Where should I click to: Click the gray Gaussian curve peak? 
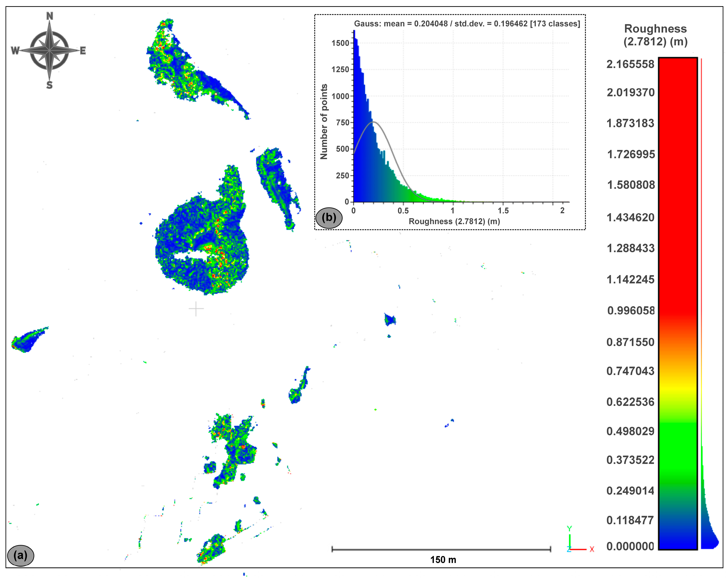tap(373, 122)
